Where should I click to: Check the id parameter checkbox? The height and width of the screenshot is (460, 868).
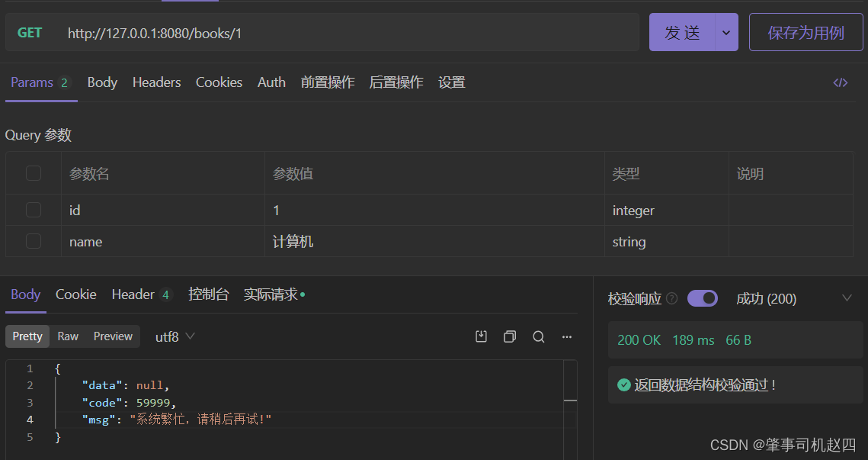[x=34, y=210]
